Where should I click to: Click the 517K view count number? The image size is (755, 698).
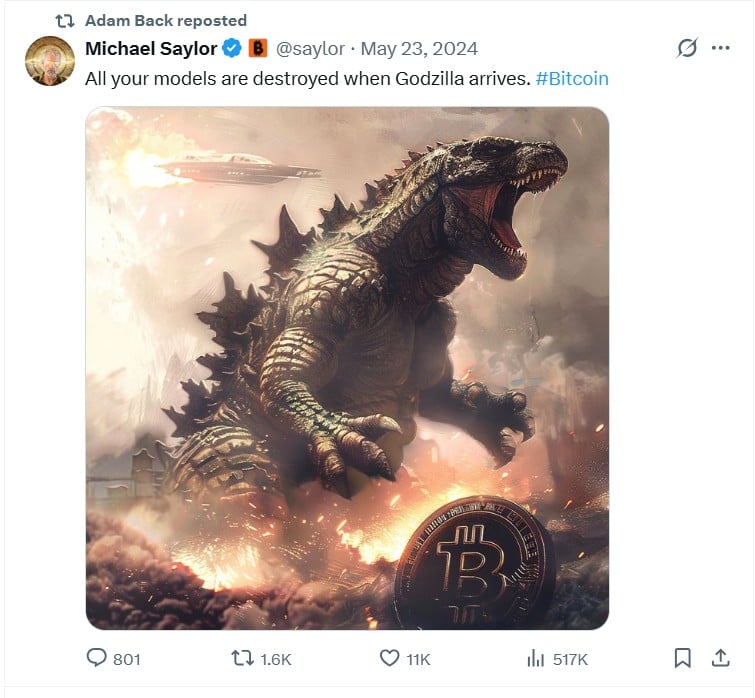click(570, 659)
